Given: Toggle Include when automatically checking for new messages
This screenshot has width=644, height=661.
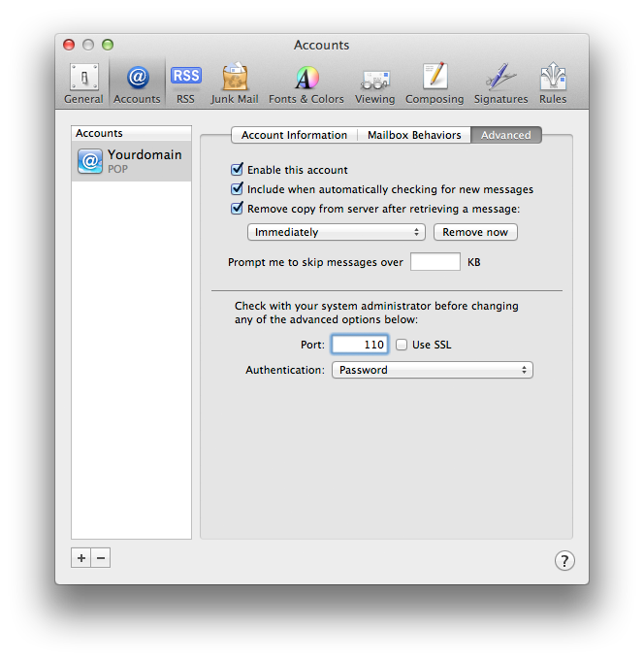Looking at the screenshot, I should click(237, 189).
